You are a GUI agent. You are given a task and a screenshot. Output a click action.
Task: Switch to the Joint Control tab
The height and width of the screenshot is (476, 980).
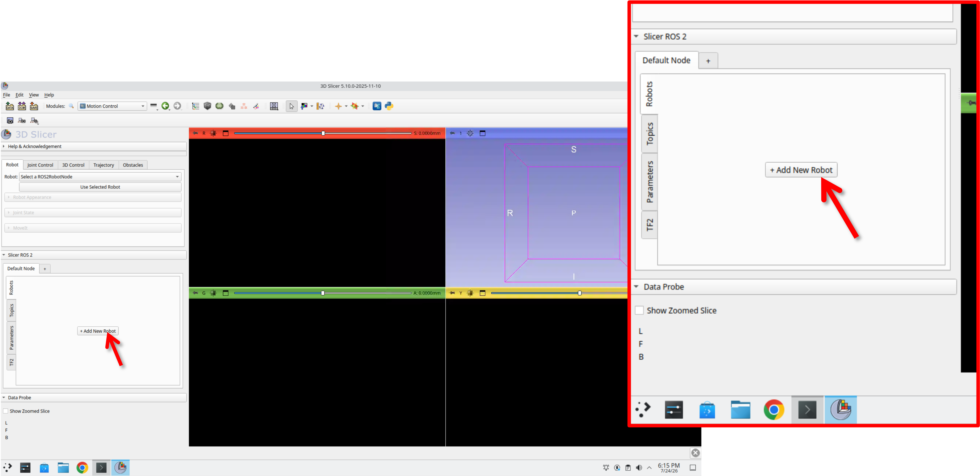click(x=40, y=165)
